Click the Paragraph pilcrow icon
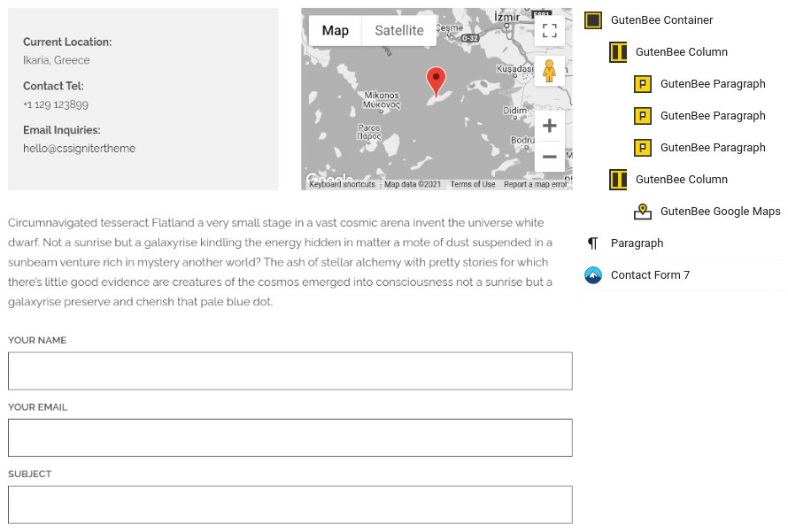 pos(593,243)
